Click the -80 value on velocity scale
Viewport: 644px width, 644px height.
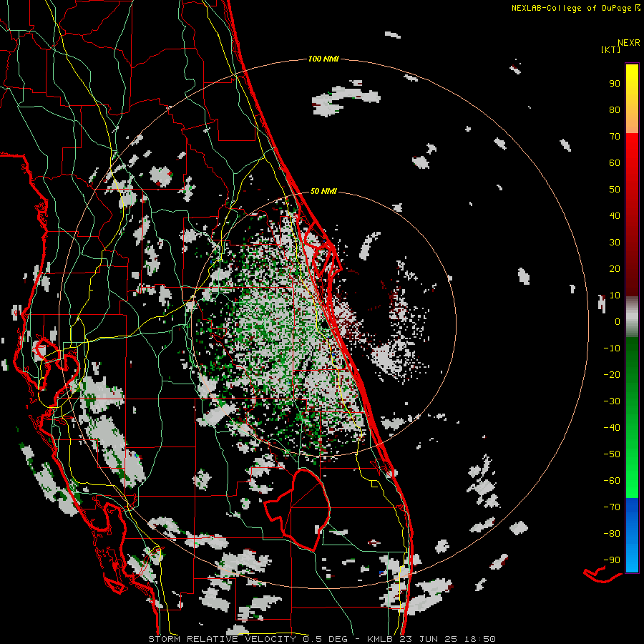point(612,534)
